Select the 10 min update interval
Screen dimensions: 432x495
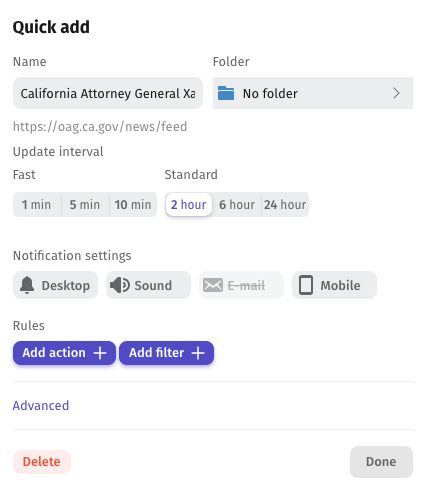133,204
